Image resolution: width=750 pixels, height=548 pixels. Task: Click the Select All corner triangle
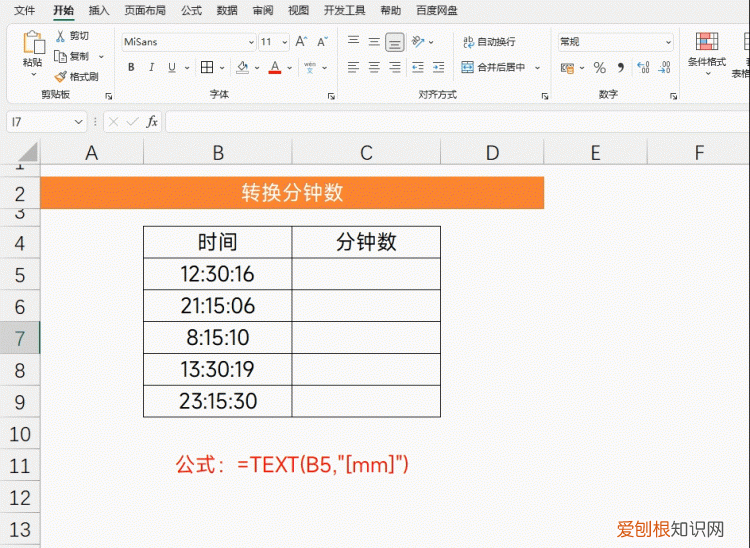(28, 153)
